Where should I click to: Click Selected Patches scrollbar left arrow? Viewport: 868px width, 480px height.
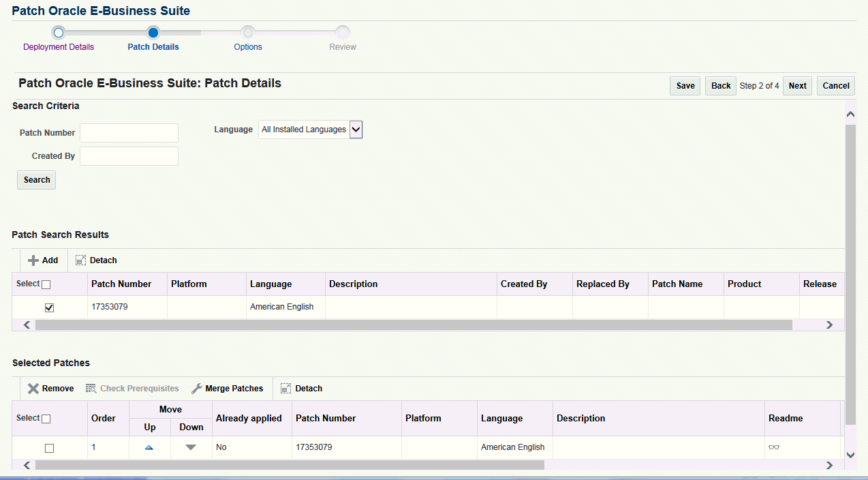[27, 465]
